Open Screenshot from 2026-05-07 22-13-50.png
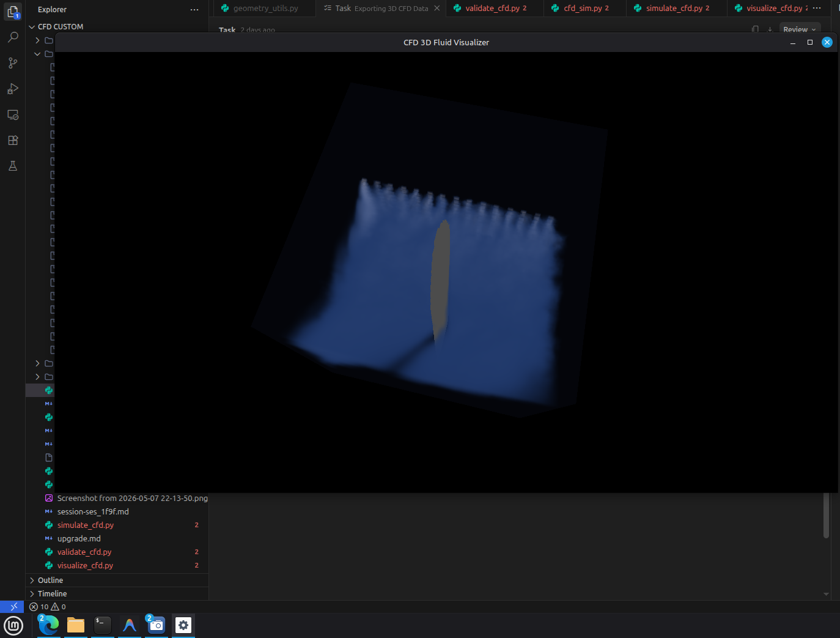The width and height of the screenshot is (840, 638). click(132, 498)
